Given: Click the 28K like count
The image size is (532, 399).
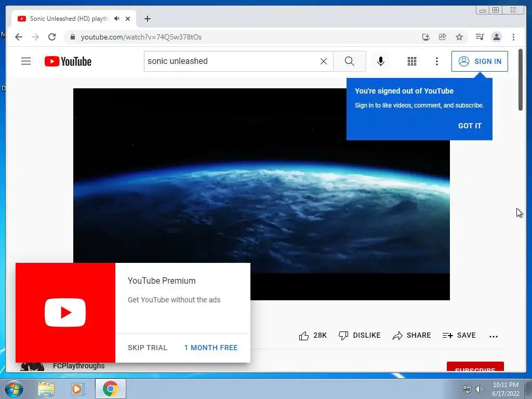Looking at the screenshot, I should [x=320, y=335].
